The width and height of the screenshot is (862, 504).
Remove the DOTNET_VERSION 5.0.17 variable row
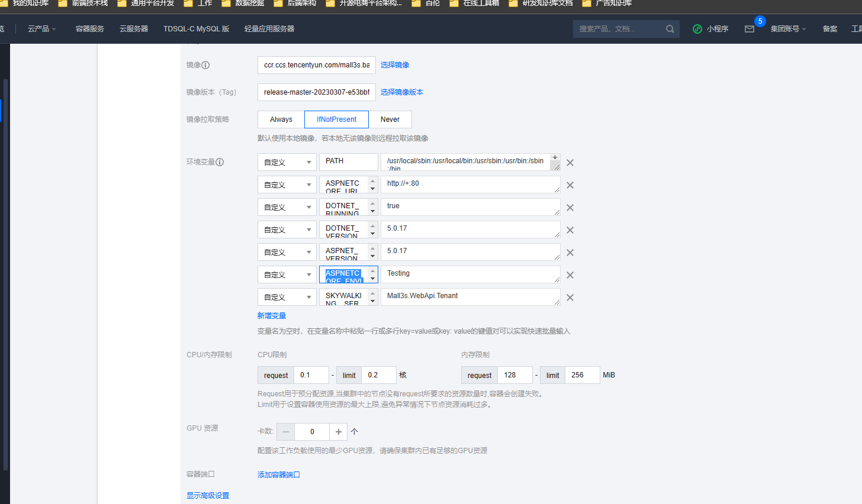point(570,230)
